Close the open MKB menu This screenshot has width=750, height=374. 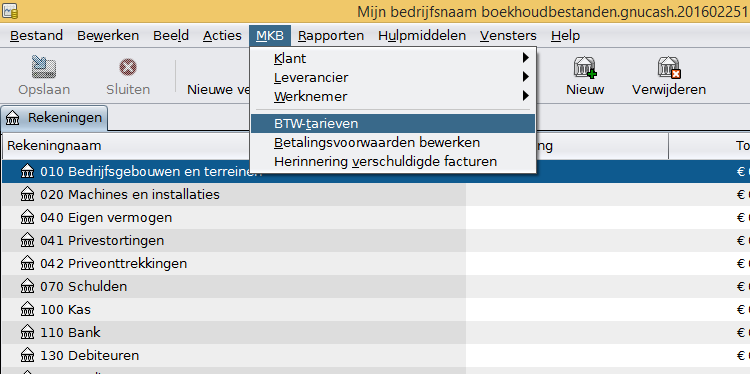pyautogui.click(x=270, y=36)
